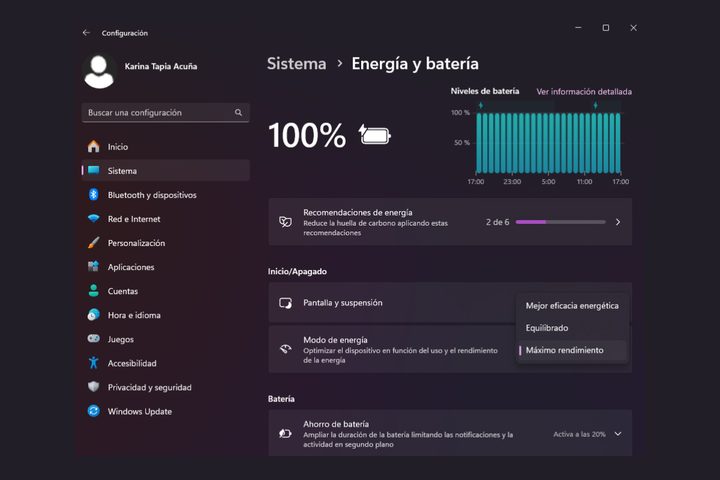Open Windows Update page
Viewport: 720px width, 480px height.
pos(139,411)
